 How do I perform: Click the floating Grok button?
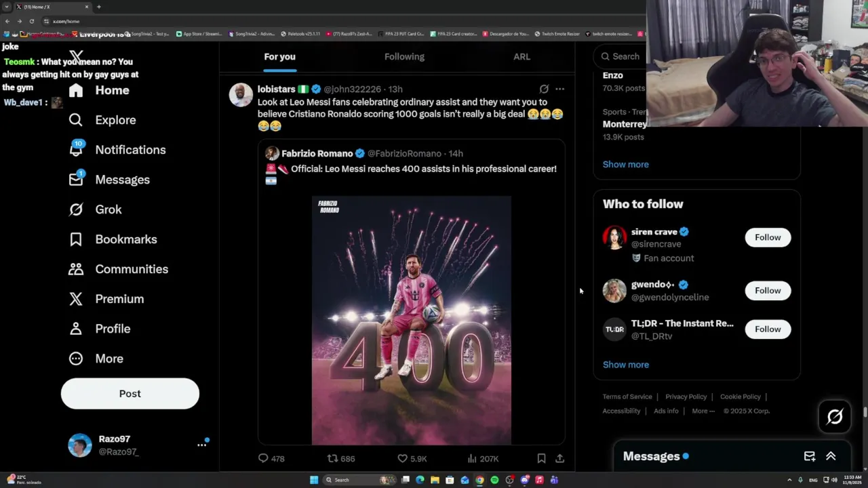pyautogui.click(x=835, y=417)
